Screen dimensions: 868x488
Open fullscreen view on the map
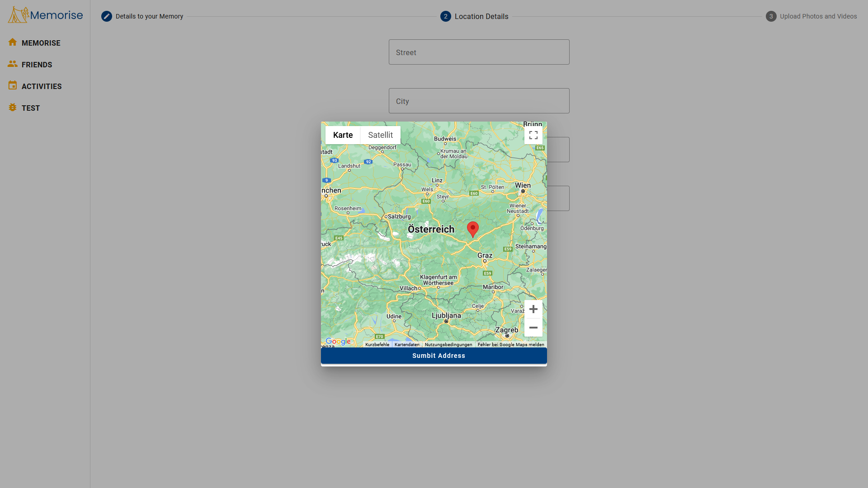[x=533, y=135]
